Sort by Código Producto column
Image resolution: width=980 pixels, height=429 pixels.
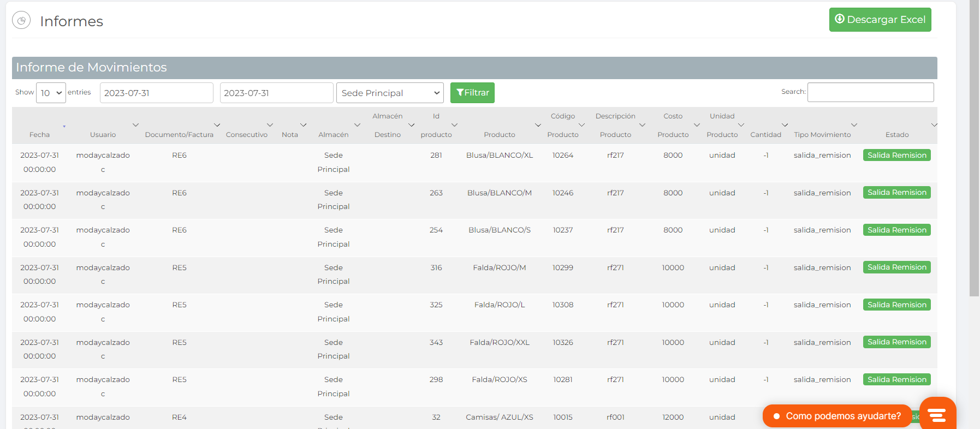pos(563,126)
